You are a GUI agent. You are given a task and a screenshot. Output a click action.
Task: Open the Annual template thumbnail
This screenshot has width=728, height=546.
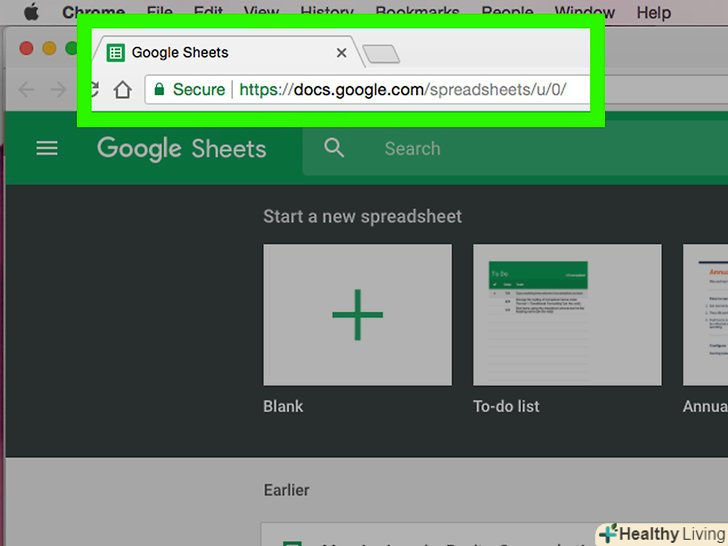705,315
